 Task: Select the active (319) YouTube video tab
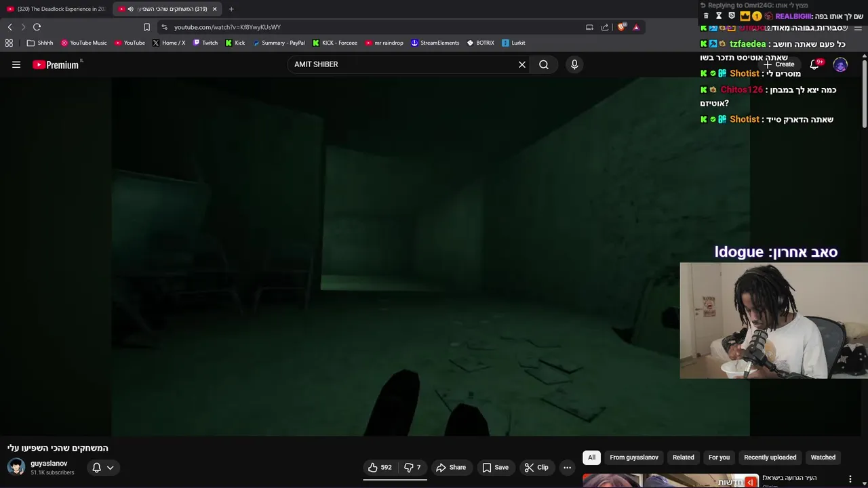(166, 9)
